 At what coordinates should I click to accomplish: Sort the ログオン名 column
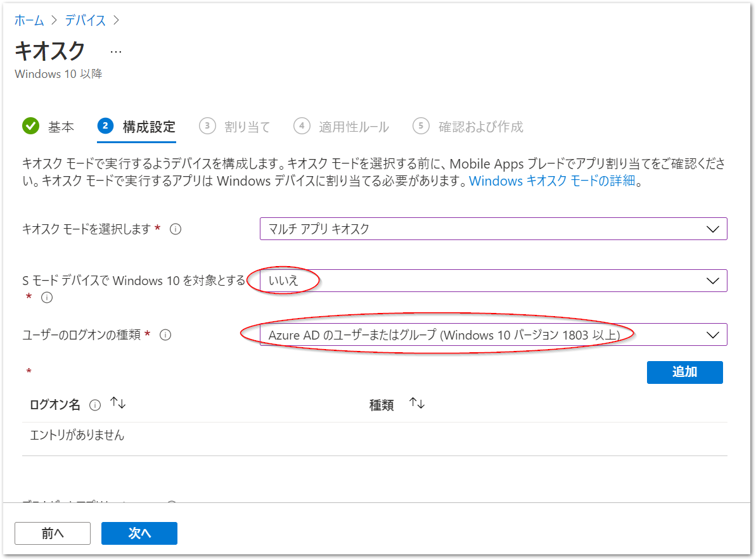click(x=118, y=402)
